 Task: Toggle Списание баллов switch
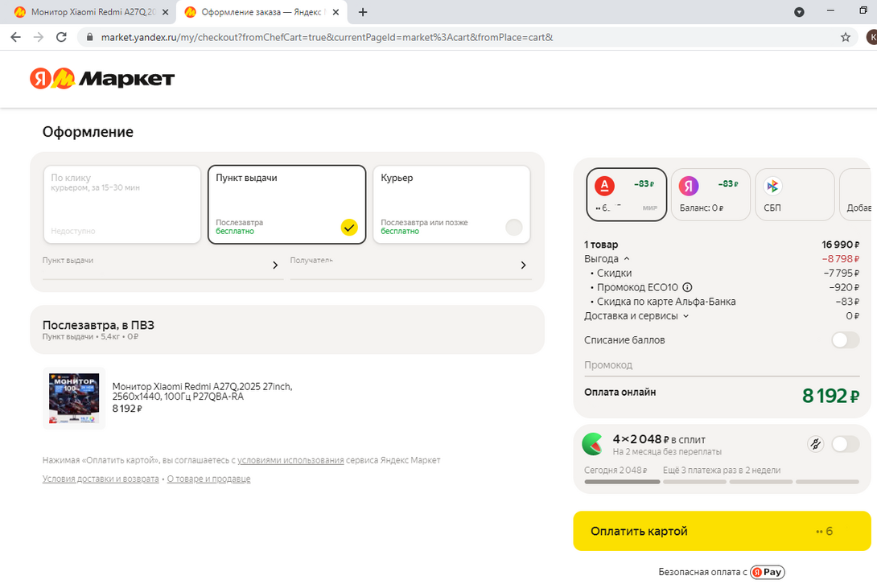pos(845,339)
